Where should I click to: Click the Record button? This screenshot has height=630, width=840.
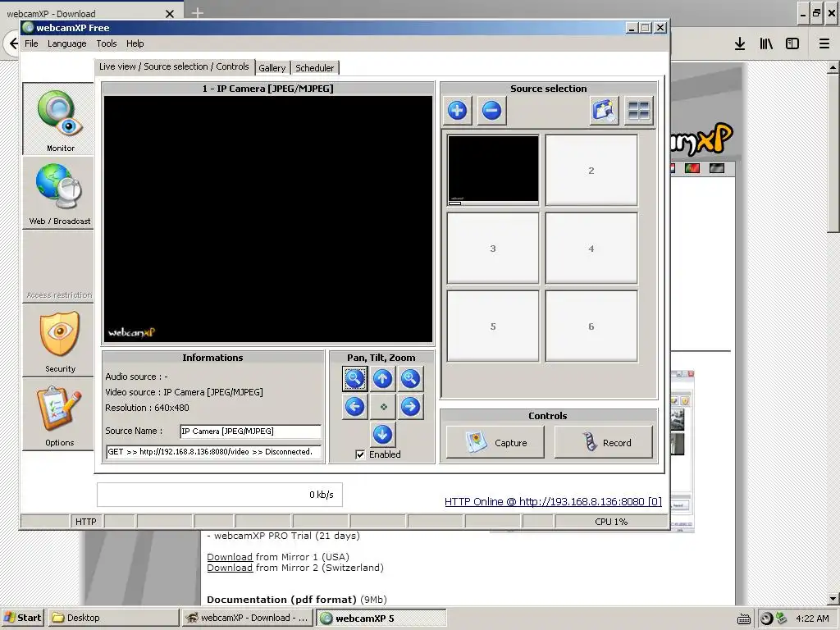click(604, 442)
